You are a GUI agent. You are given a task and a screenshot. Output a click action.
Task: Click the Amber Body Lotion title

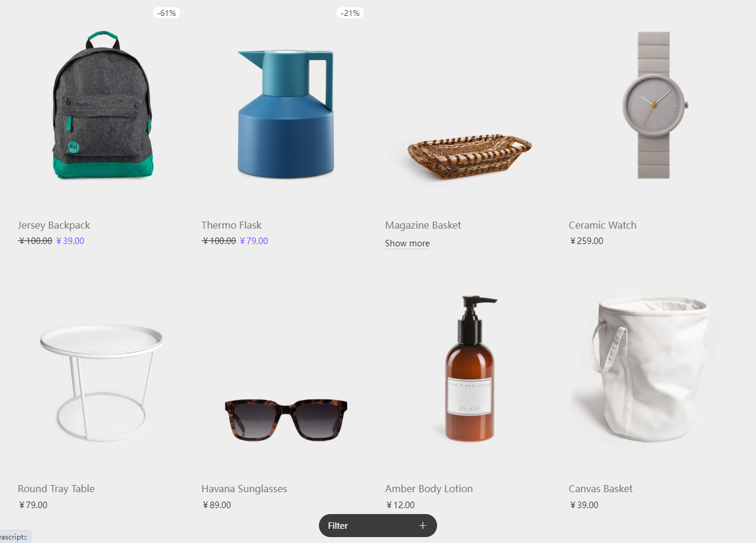[x=429, y=489]
